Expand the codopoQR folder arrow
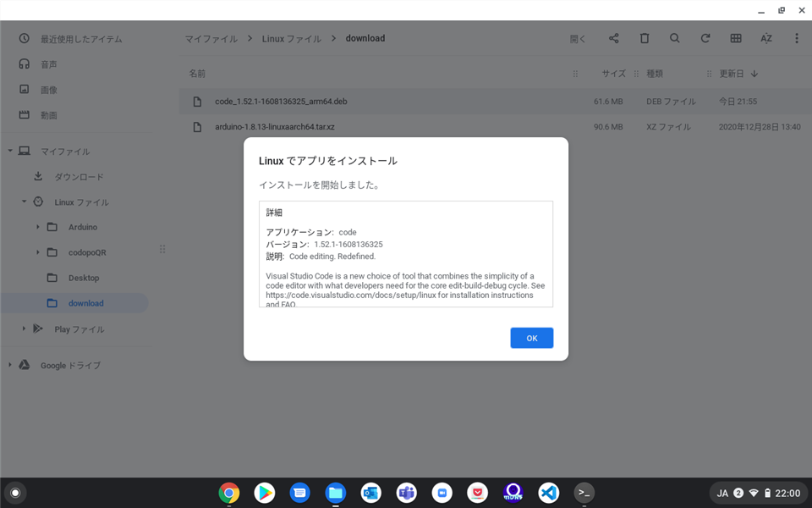The image size is (812, 508). (37, 252)
